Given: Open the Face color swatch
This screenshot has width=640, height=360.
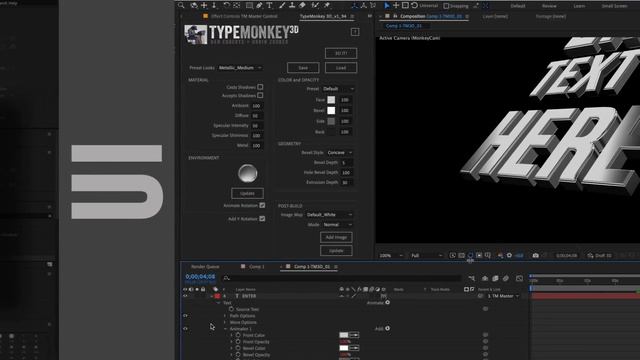Looking at the screenshot, I should 331,100.
